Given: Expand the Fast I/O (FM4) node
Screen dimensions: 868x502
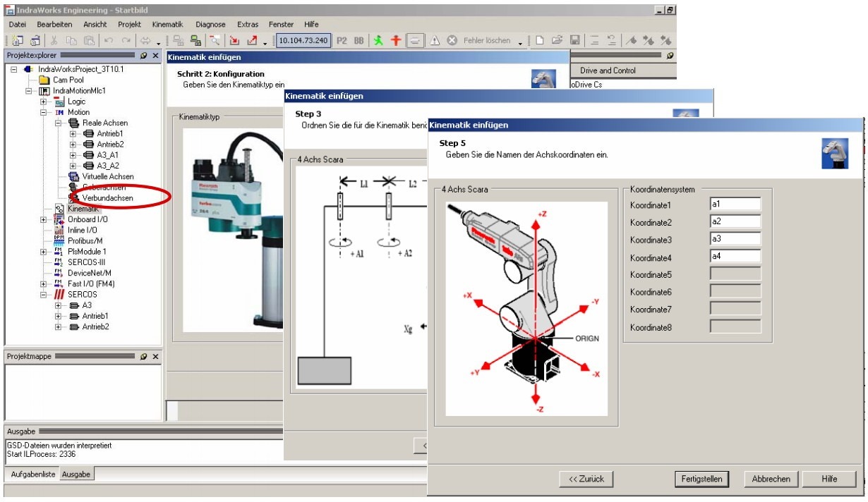Looking at the screenshot, I should (x=44, y=283).
